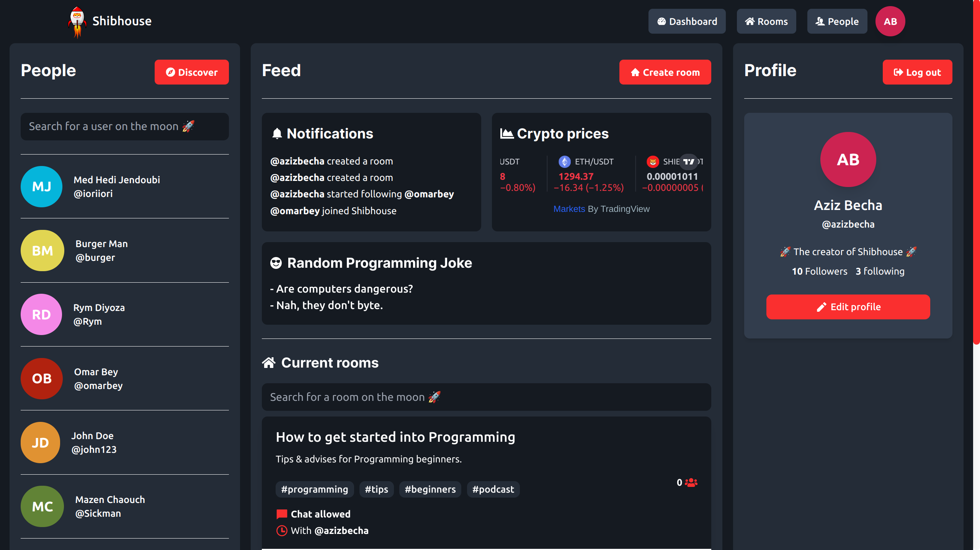Click the SHIB coin icon in ticker

tap(653, 162)
